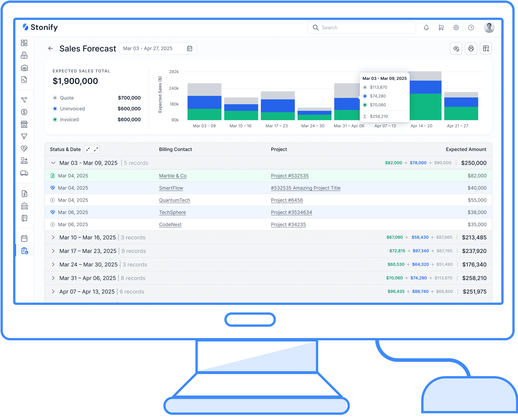Open the Marble & Co contact link

point(173,176)
